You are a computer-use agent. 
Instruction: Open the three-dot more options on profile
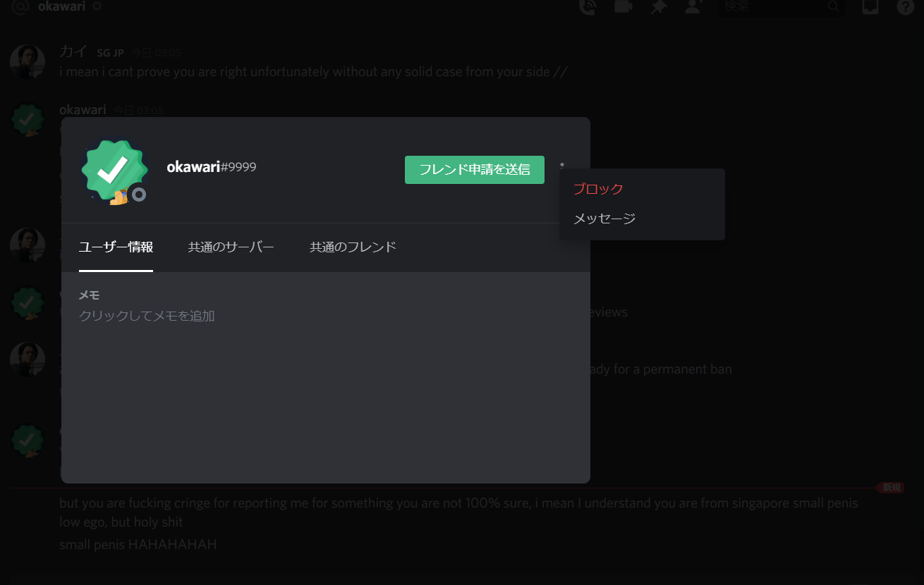[x=562, y=169]
